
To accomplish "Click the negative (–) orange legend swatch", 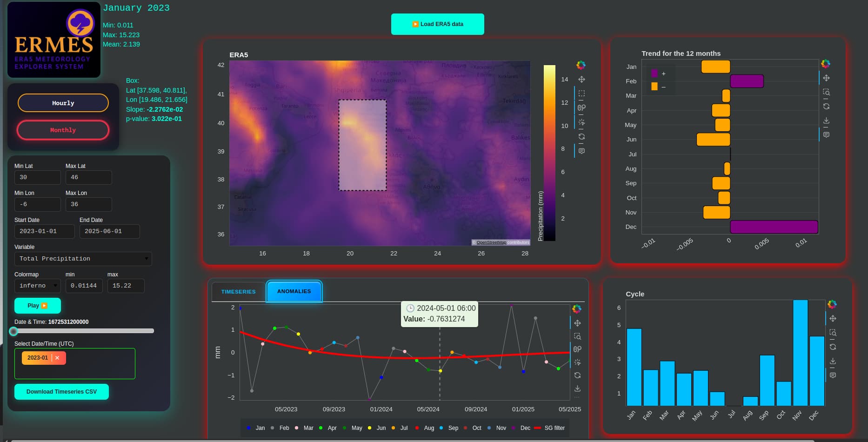I will coord(654,87).
